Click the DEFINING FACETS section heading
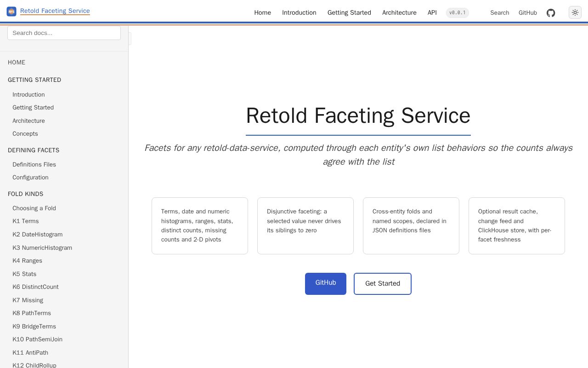This screenshot has height=368, width=588. [x=34, y=150]
